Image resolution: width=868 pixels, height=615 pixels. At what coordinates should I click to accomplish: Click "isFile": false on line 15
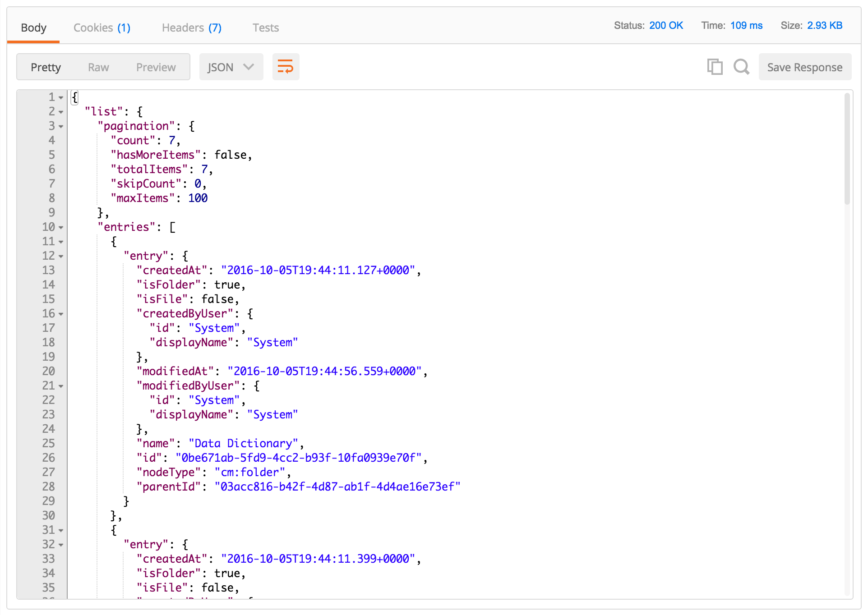[188, 299]
